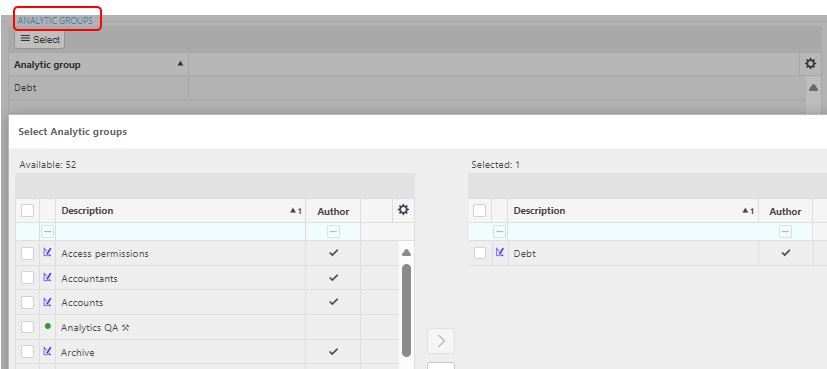Focus Description filter field in Selected list
827x369 pixels.
point(633,231)
